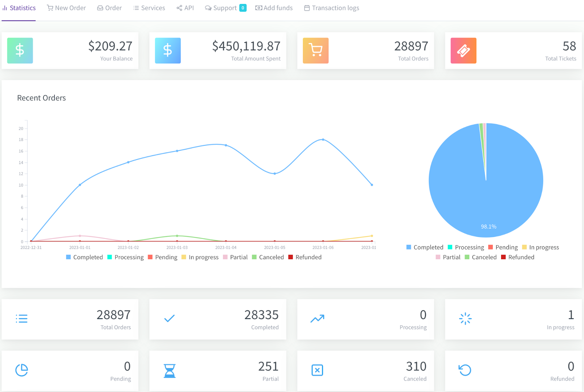Toggle Refunded in the pie chart legend

click(x=518, y=257)
